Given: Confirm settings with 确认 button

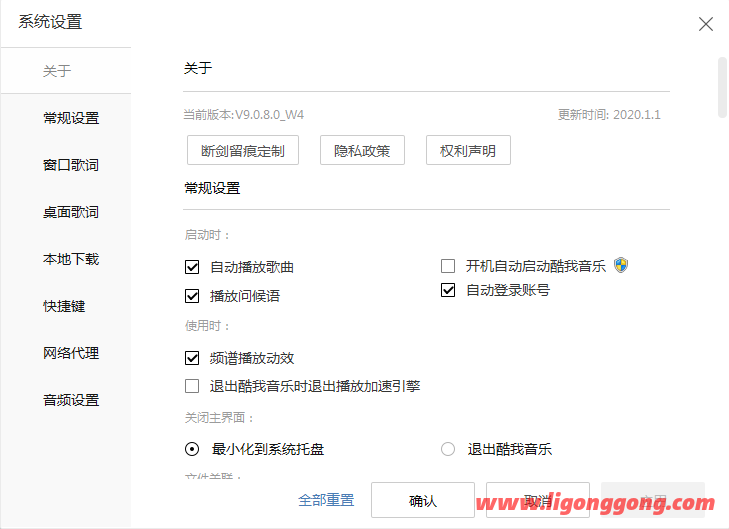Looking at the screenshot, I should pos(423,500).
